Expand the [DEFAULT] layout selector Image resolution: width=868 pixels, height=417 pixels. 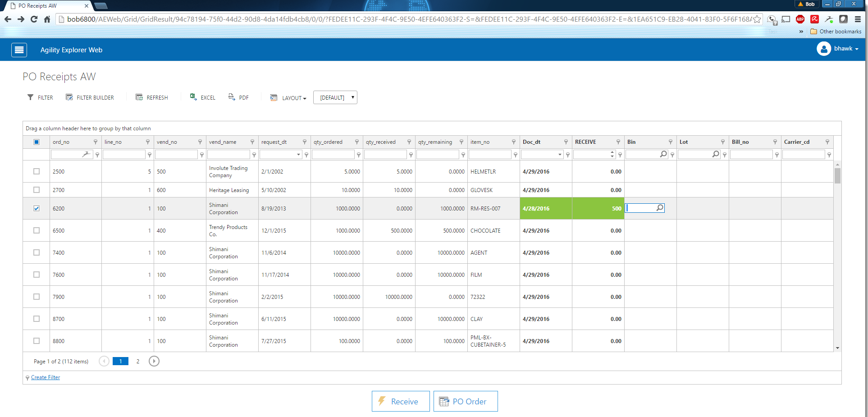point(335,97)
